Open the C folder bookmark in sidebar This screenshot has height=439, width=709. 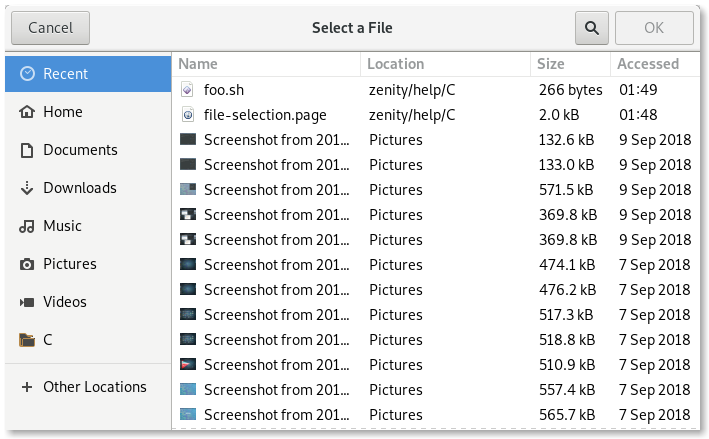point(46,340)
